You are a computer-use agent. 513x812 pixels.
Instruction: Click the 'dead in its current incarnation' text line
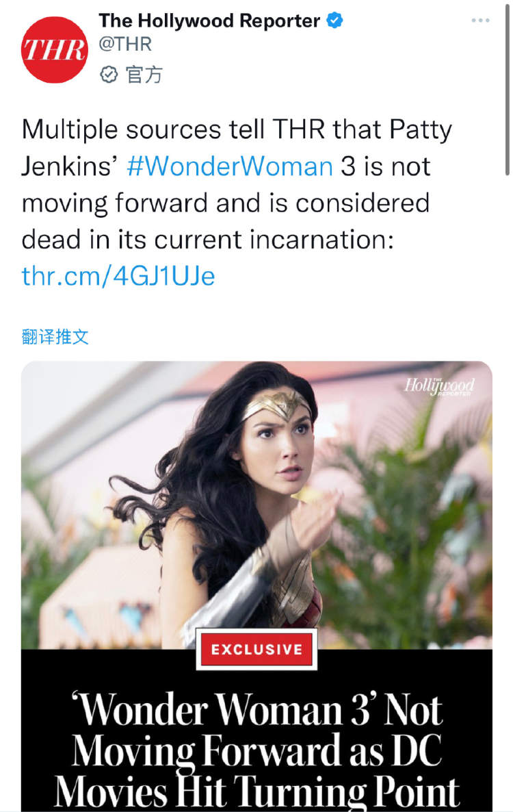[208, 240]
